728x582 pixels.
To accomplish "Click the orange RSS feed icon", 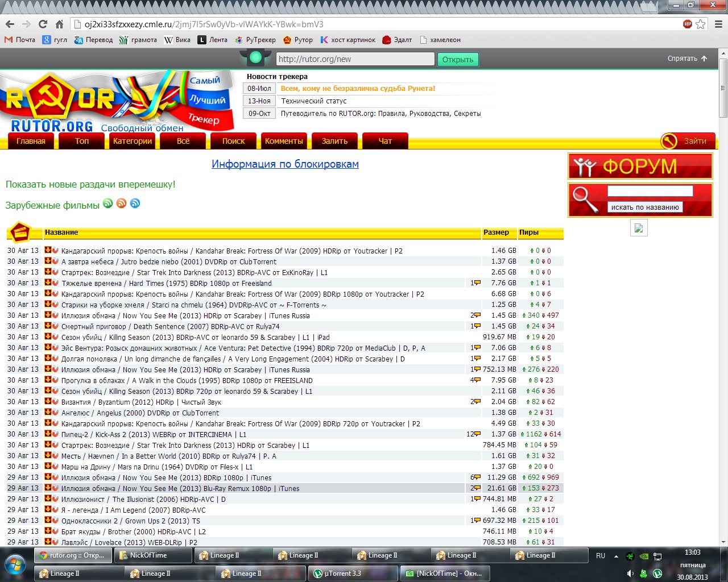I will [x=121, y=203].
